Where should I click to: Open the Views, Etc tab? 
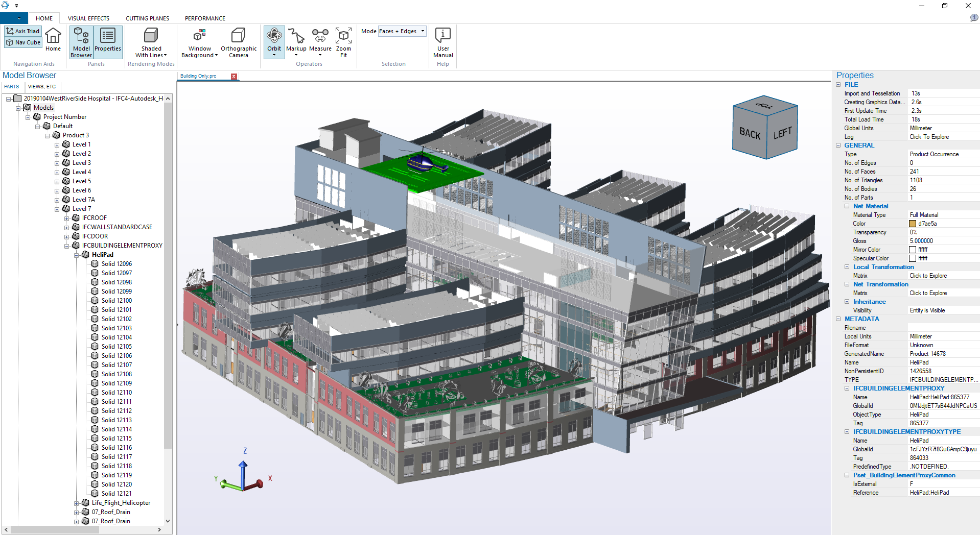pyautogui.click(x=42, y=87)
